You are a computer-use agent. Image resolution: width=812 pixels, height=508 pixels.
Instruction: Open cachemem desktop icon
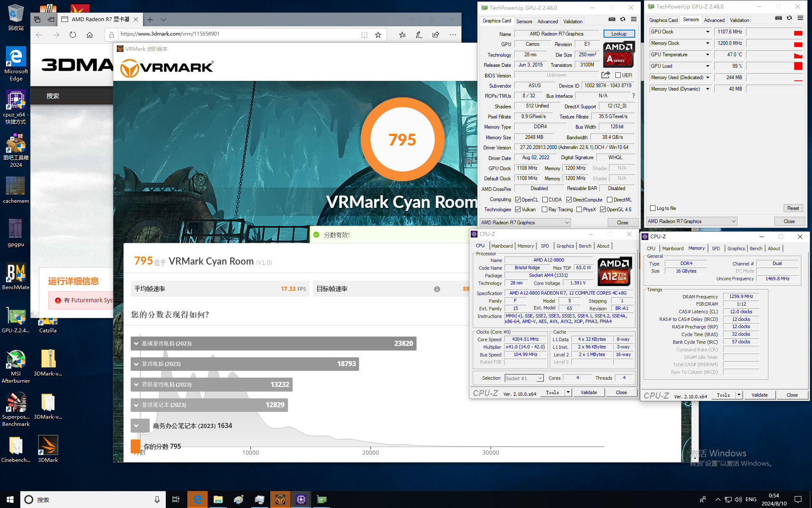pyautogui.click(x=16, y=190)
